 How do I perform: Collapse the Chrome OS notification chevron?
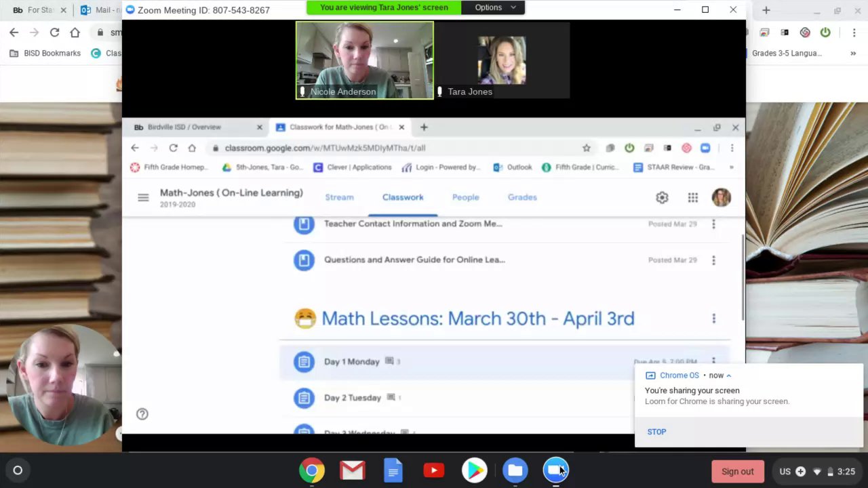click(x=729, y=375)
